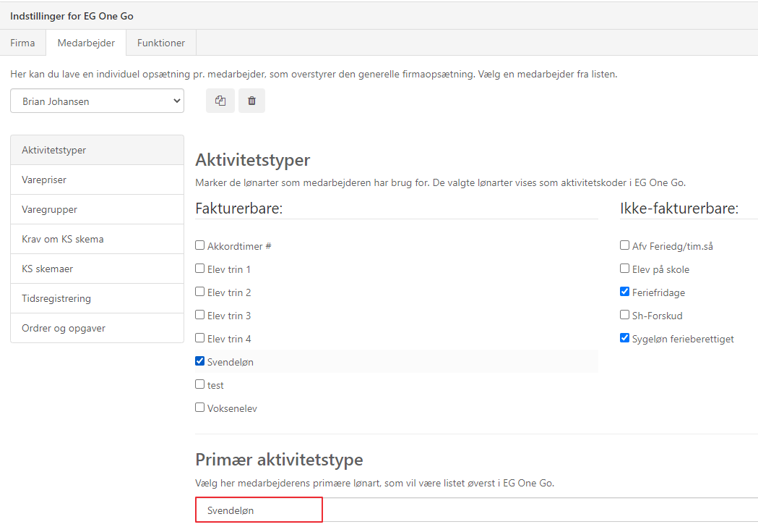
Task: Check the Elev på skole checkbox
Action: click(x=625, y=269)
